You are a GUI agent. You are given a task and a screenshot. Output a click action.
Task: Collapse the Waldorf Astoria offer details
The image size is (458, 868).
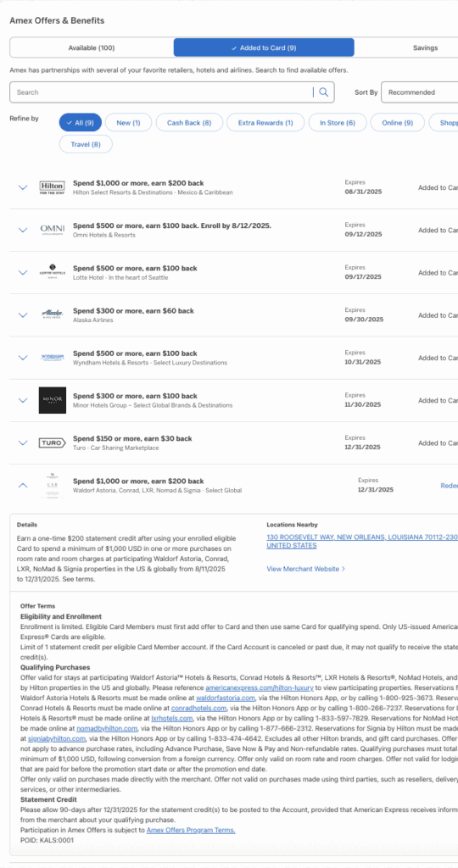[23, 485]
